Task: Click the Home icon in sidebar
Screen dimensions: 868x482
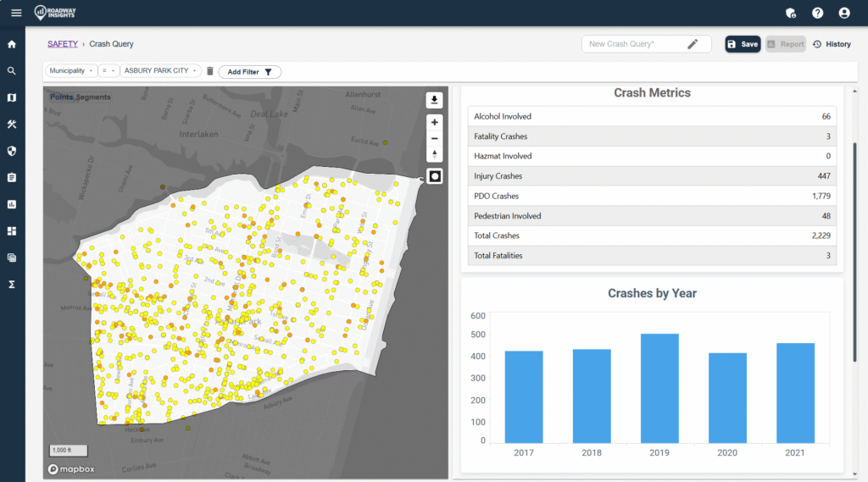Action: (12, 44)
